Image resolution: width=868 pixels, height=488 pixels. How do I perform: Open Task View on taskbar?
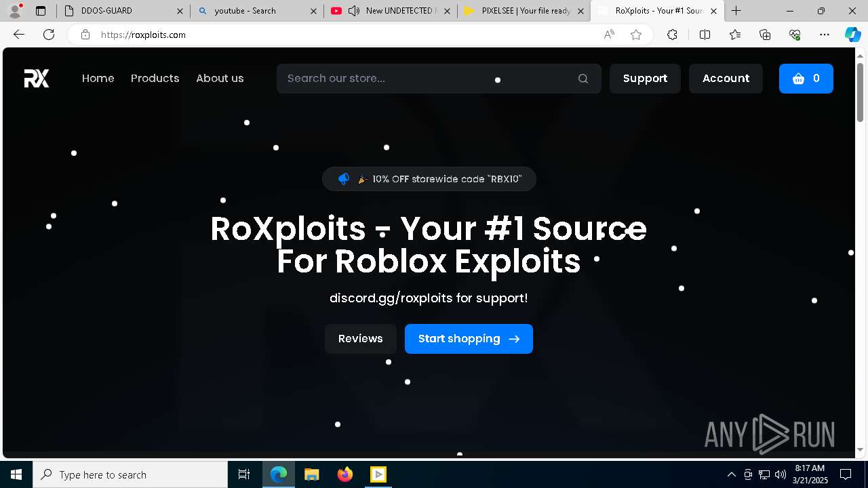[244, 474]
